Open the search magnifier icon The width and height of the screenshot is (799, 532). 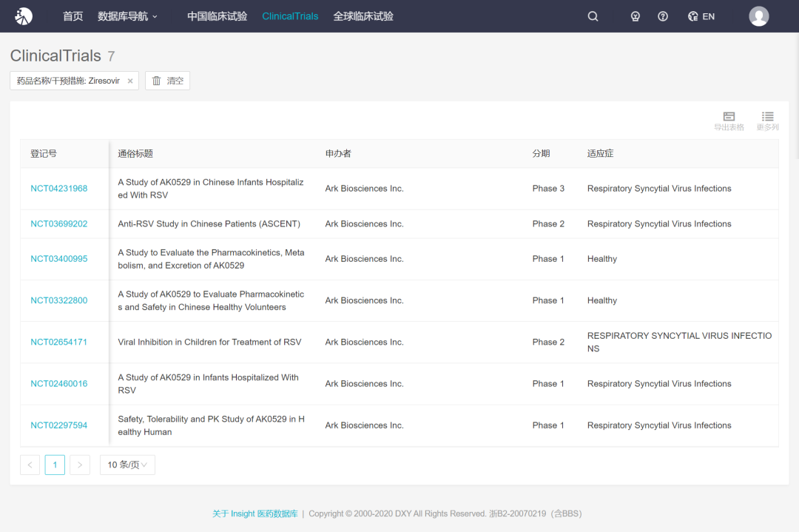point(593,16)
